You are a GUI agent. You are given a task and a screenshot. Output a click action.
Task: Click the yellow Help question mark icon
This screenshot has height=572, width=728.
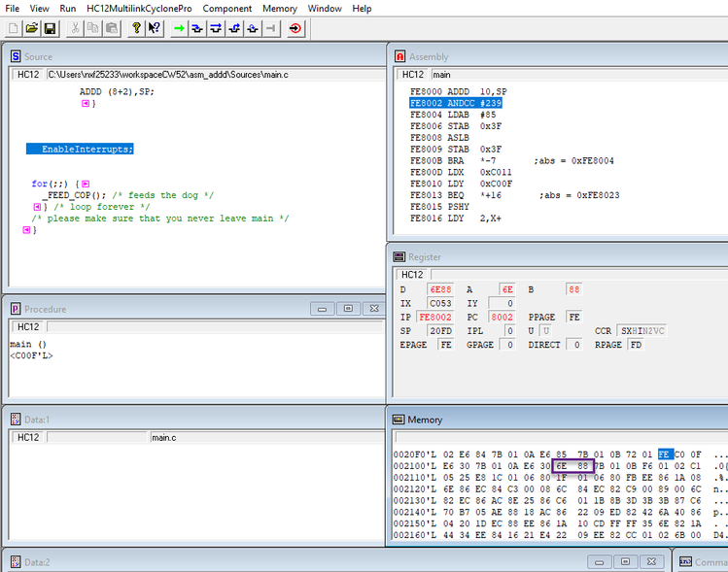point(136,28)
